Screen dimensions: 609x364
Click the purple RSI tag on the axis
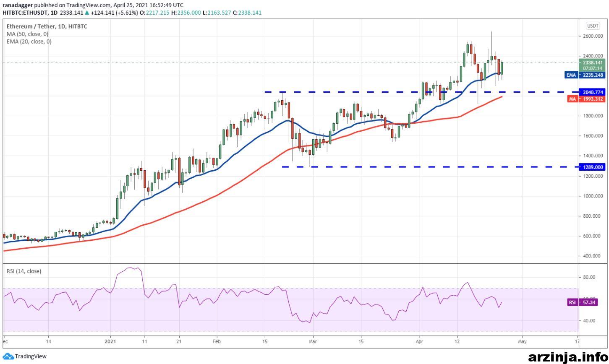572,302
